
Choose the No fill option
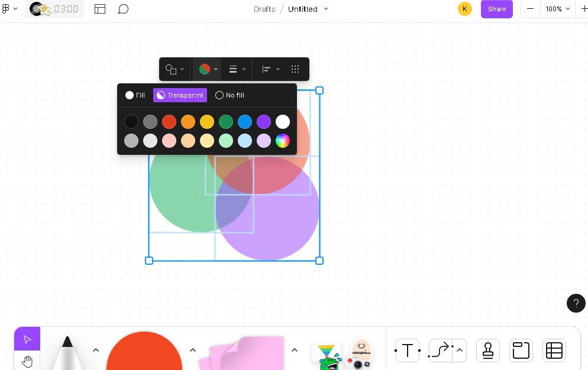230,95
